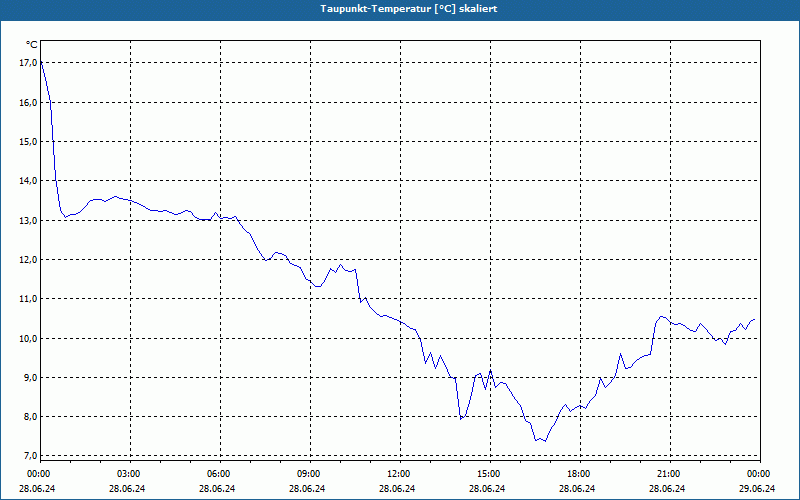Select the 9,0 y-axis value label
This screenshot has height=500, width=800.
(x=30, y=378)
